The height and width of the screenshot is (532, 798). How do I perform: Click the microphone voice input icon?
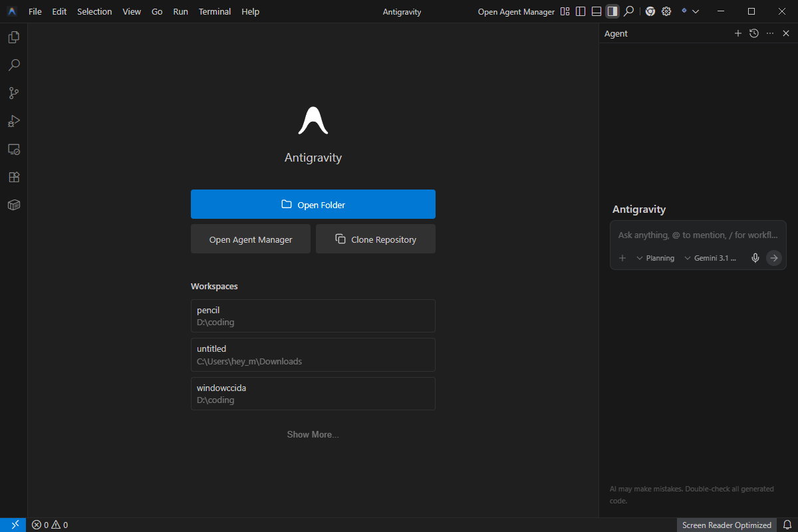(755, 258)
